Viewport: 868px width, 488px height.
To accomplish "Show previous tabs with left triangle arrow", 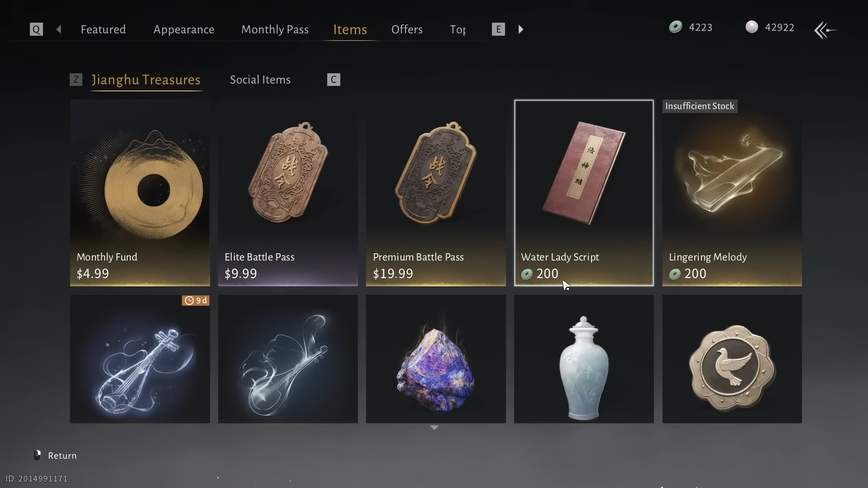I will [59, 29].
